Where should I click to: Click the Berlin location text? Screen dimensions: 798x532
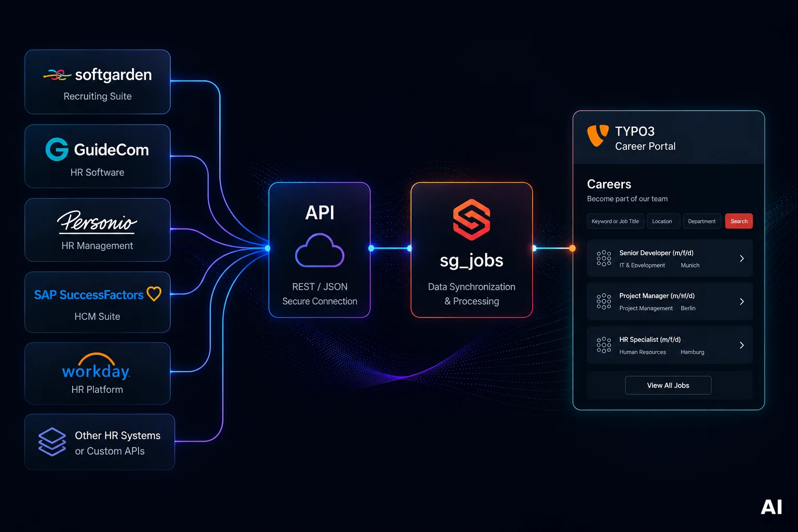pos(688,309)
